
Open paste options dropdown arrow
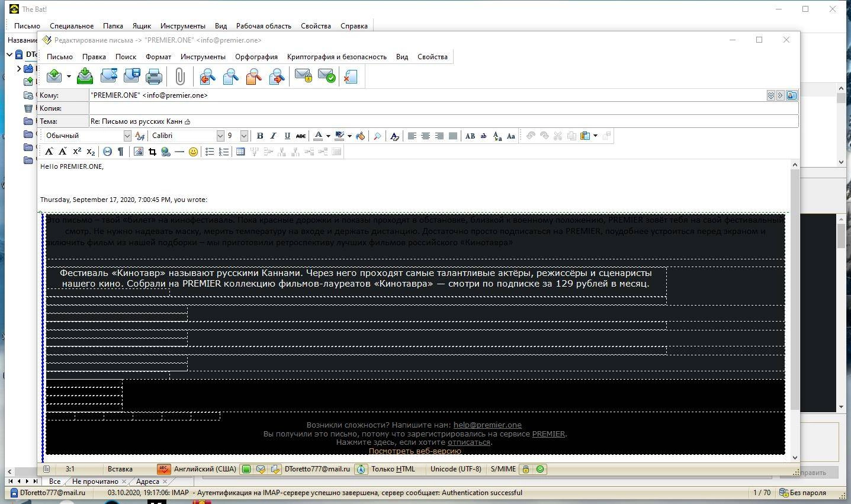pos(595,136)
